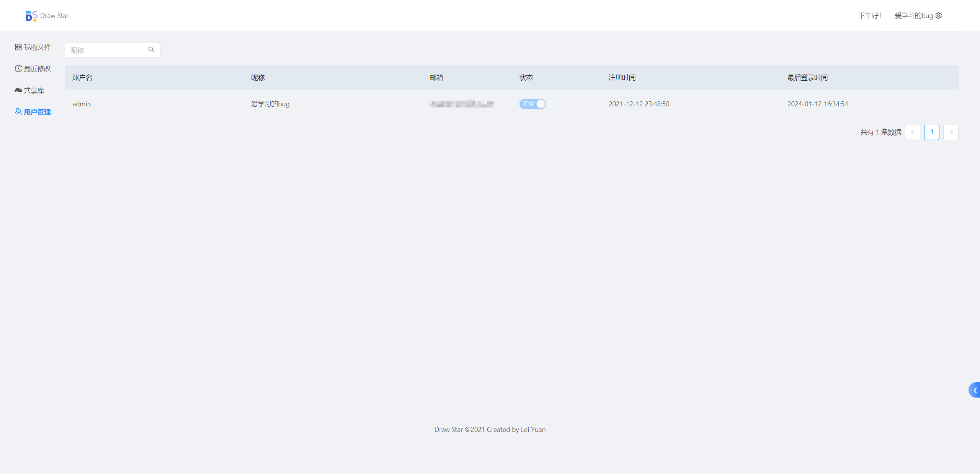
Task: Click the 2024-01-12 16:34:54 last login time
Action: click(x=818, y=104)
